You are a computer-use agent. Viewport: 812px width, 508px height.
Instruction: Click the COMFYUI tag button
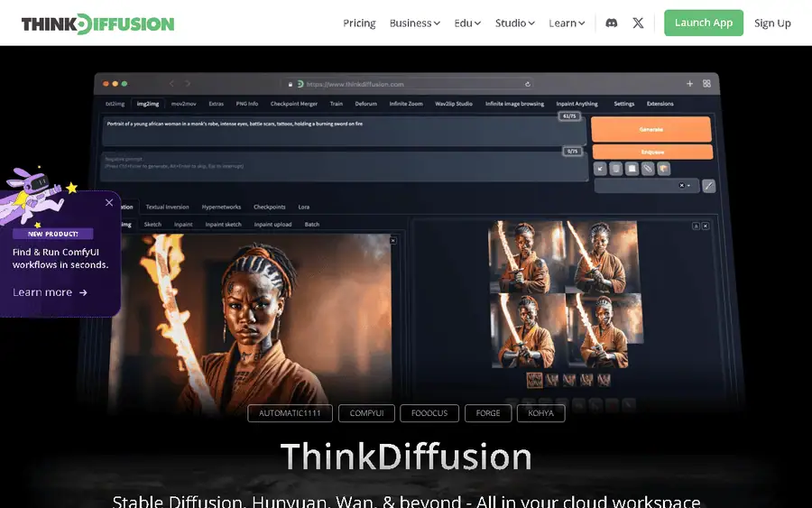[366, 413]
